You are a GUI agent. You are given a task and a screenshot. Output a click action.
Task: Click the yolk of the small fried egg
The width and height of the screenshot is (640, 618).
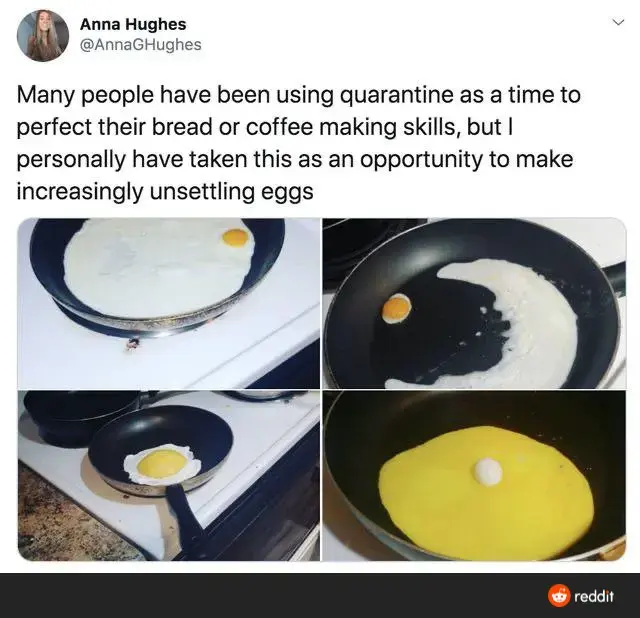click(162, 463)
